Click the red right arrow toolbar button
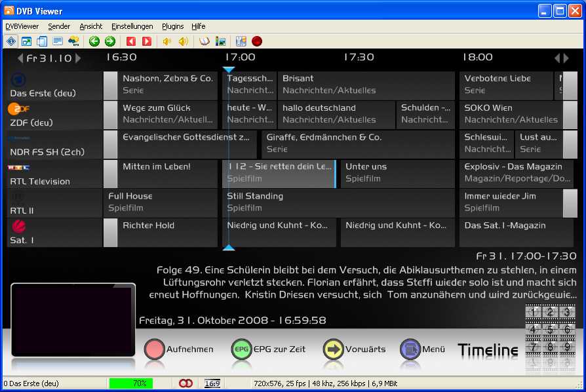 147,41
